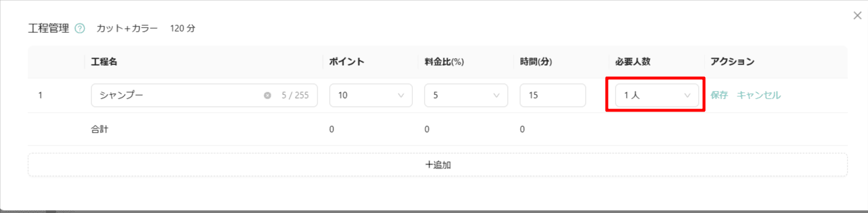Viewport: 868px width, 213px height.
Task: Focus the 時間(分) field showing 15
Action: [x=553, y=95]
